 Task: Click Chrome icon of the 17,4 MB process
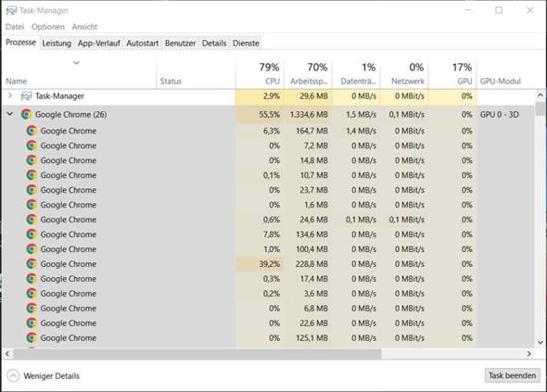coord(32,279)
